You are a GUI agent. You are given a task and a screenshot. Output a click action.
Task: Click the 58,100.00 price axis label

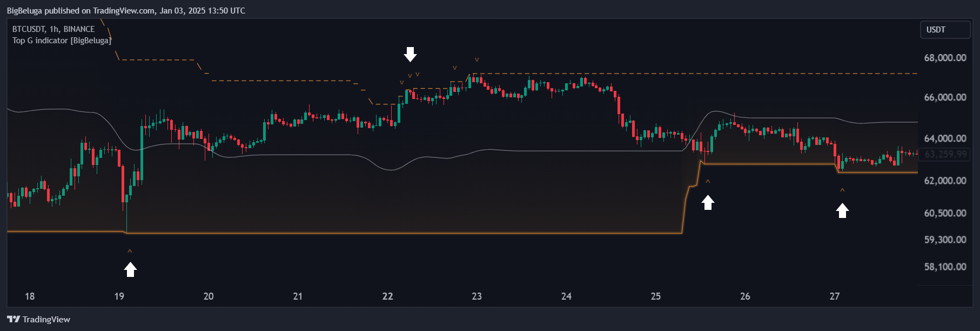(x=945, y=267)
